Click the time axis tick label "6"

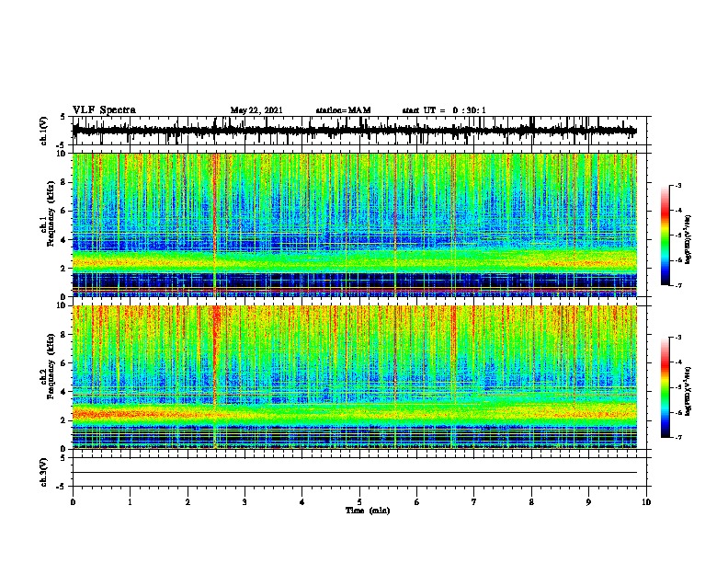417,502
